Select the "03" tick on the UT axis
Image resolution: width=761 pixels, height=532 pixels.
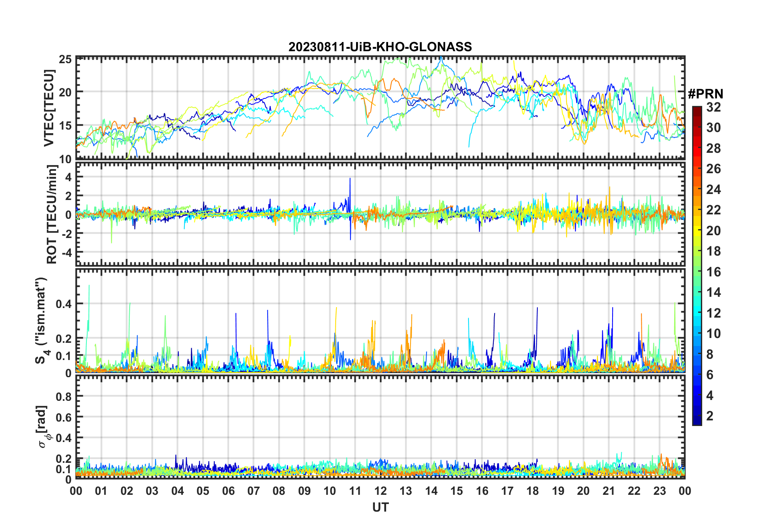[x=152, y=491]
